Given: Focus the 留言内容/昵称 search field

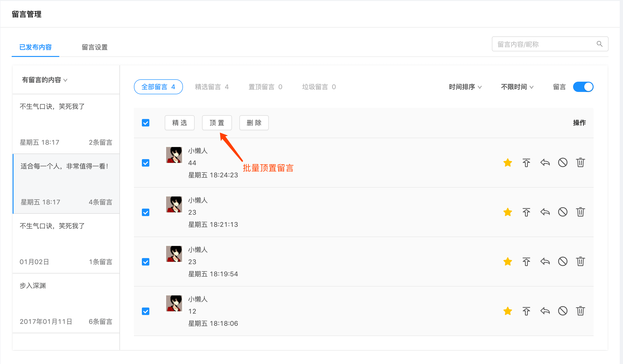Looking at the screenshot, I should point(550,44).
